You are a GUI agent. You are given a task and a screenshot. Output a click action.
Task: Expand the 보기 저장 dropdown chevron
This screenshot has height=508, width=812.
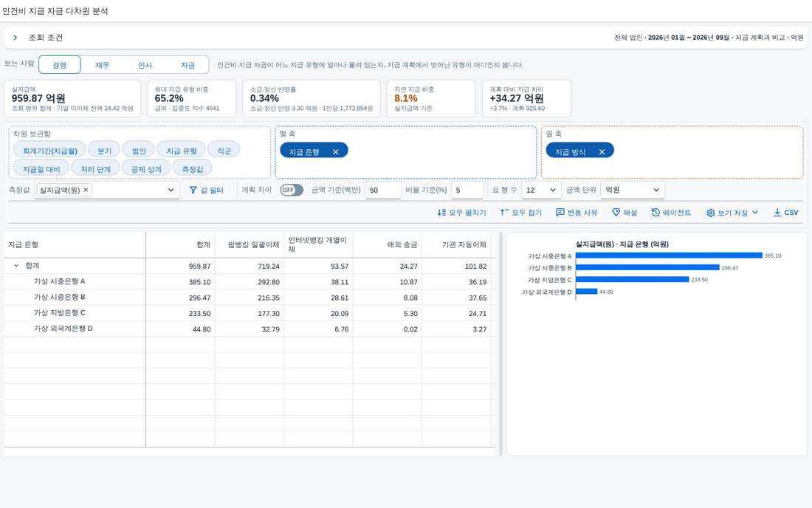755,213
